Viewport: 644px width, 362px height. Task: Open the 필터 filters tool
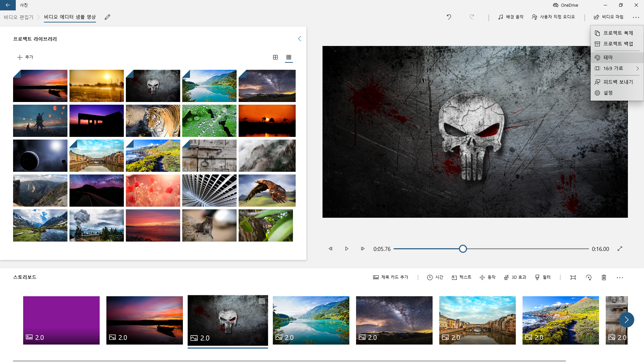pos(543,277)
